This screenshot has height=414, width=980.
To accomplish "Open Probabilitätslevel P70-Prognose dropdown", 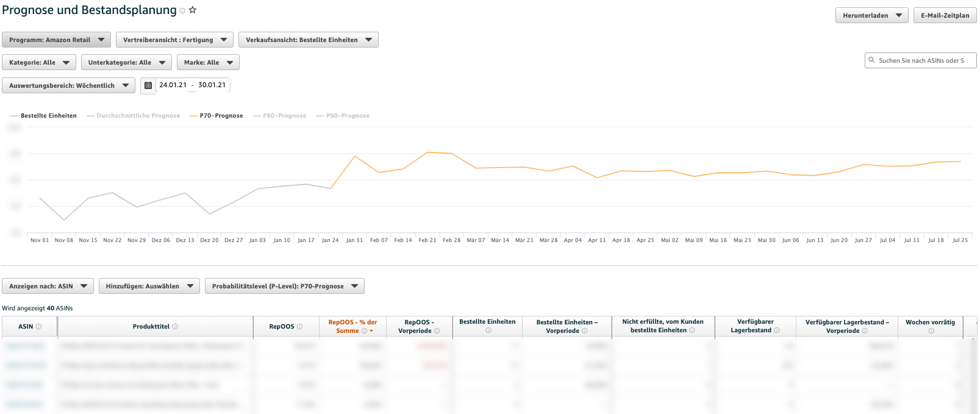I will (x=284, y=286).
